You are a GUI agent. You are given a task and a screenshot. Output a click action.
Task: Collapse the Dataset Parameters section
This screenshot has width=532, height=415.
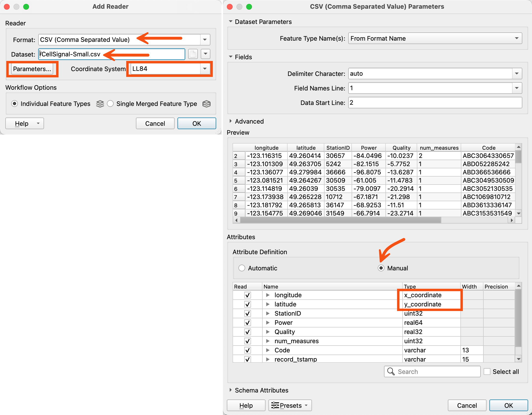230,22
